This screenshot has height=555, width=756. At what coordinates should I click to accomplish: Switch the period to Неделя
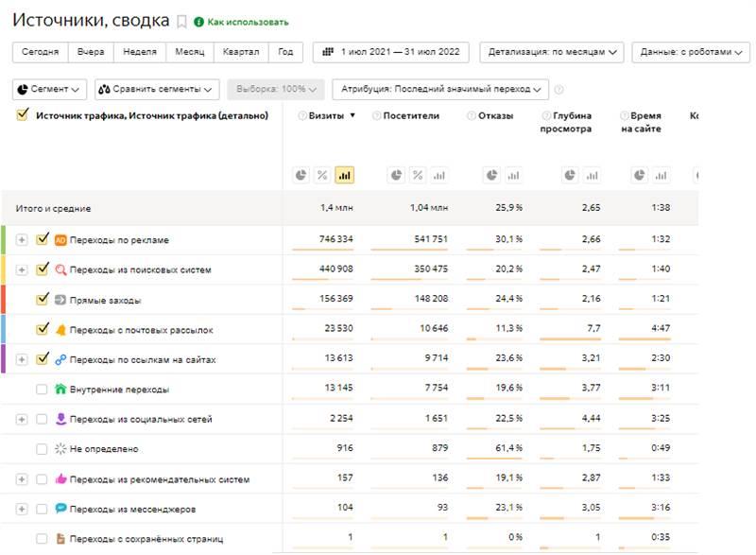(x=140, y=52)
